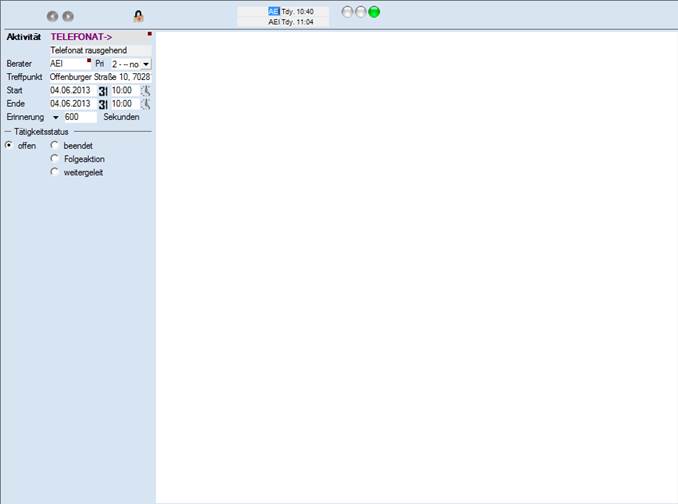Click the back navigation arrow
Image resolution: width=678 pixels, height=504 pixels.
pyautogui.click(x=52, y=16)
